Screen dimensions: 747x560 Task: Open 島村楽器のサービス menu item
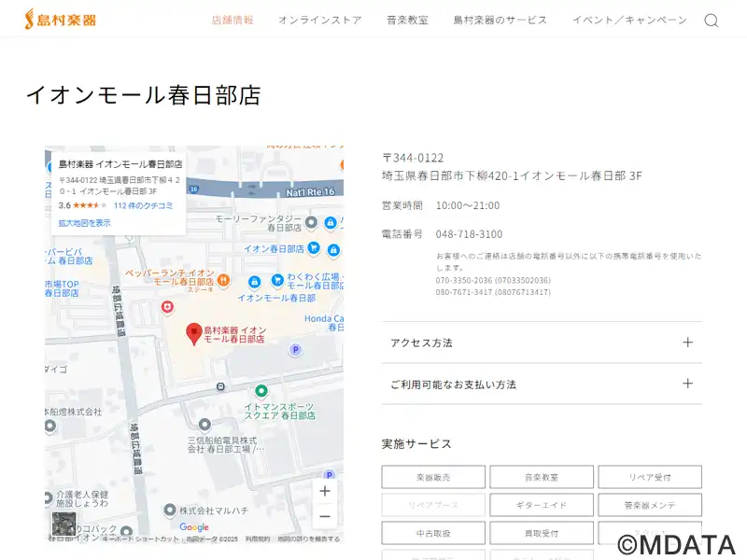(x=500, y=20)
